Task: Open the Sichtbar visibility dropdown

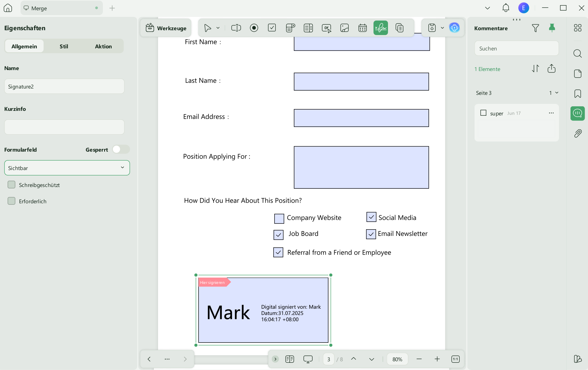Action: (x=67, y=168)
